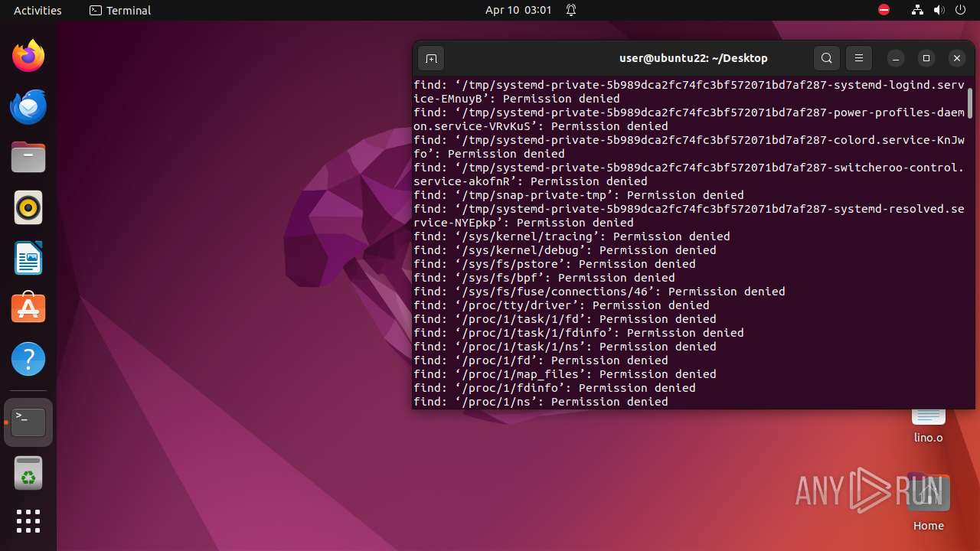
Task: Click the '/sys/kernel/tracing' permission denied line
Action: tap(572, 236)
